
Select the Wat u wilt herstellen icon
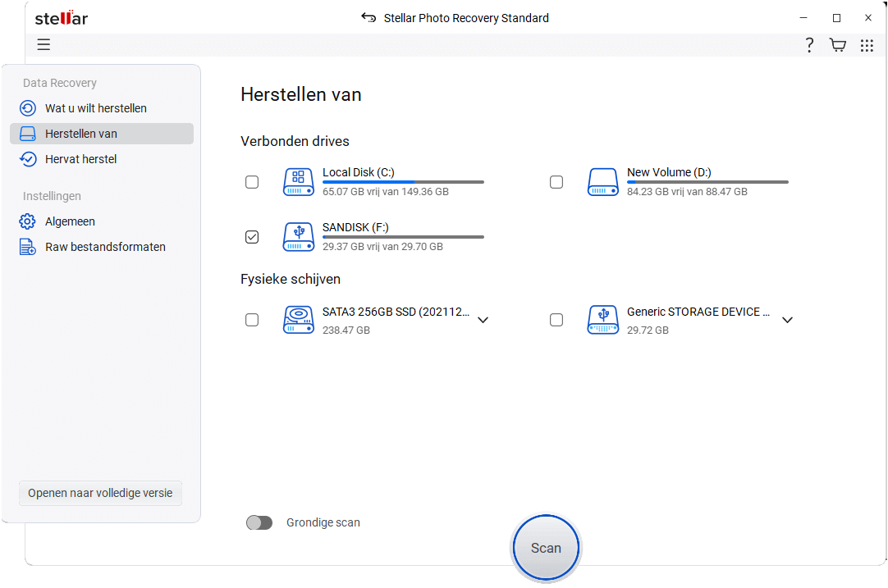(x=27, y=107)
